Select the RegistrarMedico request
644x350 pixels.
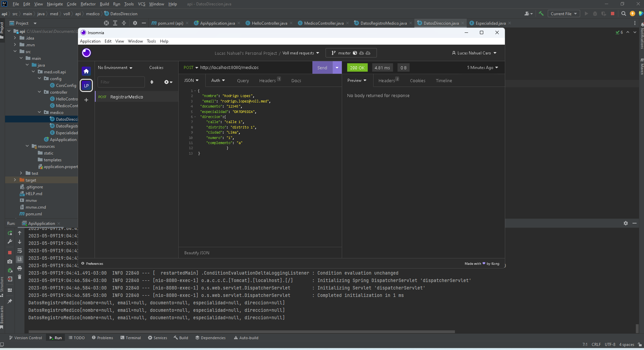[x=136, y=97]
